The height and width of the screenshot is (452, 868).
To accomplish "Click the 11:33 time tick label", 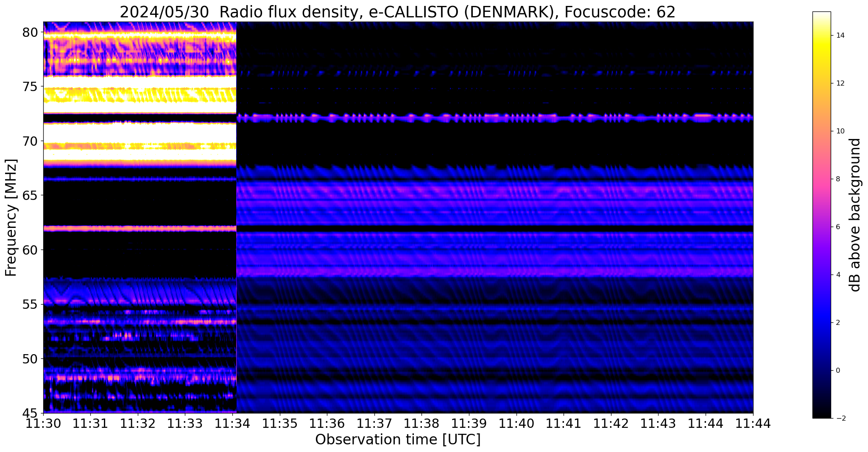I will pos(185,424).
